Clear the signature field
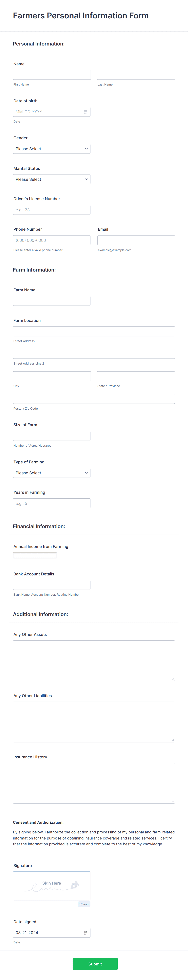The height and width of the screenshot is (980, 188). 84,904
